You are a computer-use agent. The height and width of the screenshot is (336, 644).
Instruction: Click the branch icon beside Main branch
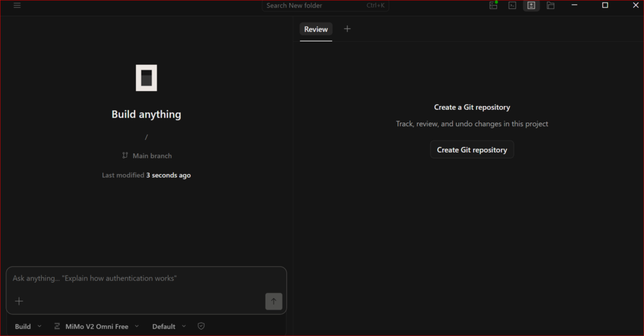pos(125,156)
